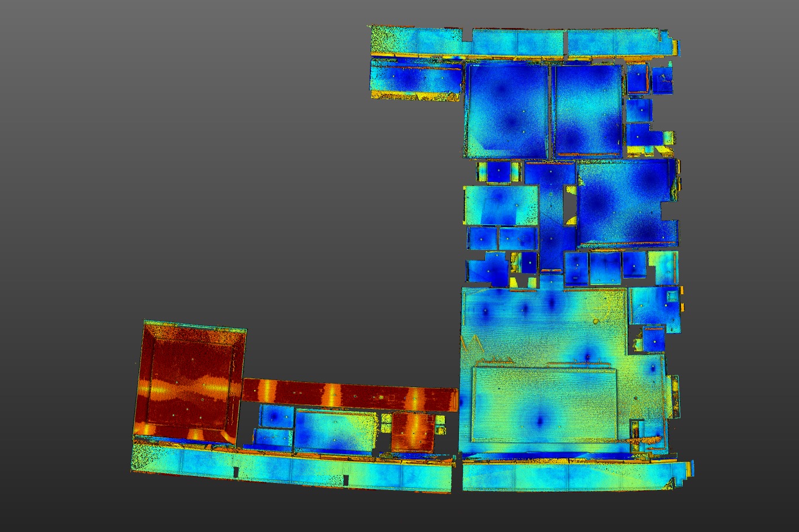Viewport: 799px width, 532px height.
Task: Pick the dark blue scan spot inside the outlined rectangle
Action: tap(539, 420)
